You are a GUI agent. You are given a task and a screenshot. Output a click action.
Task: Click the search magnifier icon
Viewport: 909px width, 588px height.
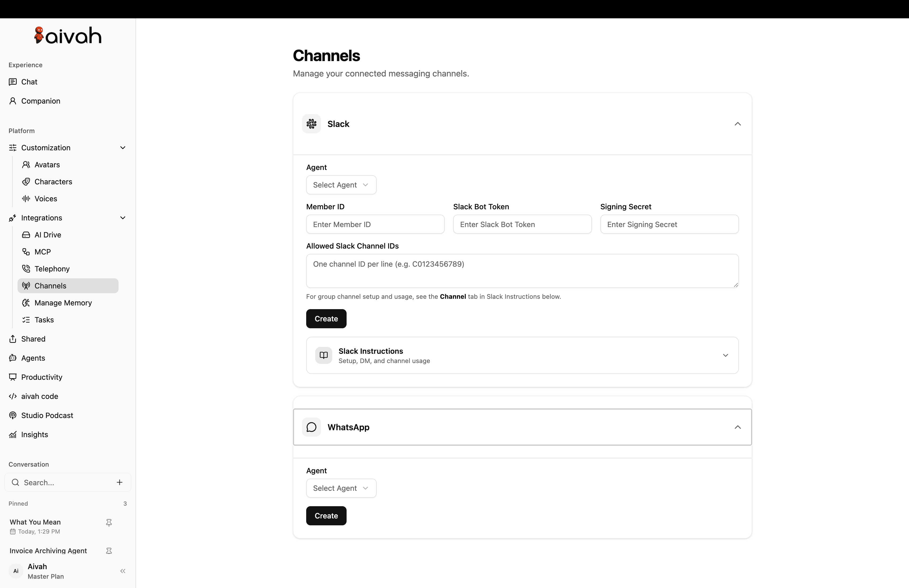(x=15, y=482)
